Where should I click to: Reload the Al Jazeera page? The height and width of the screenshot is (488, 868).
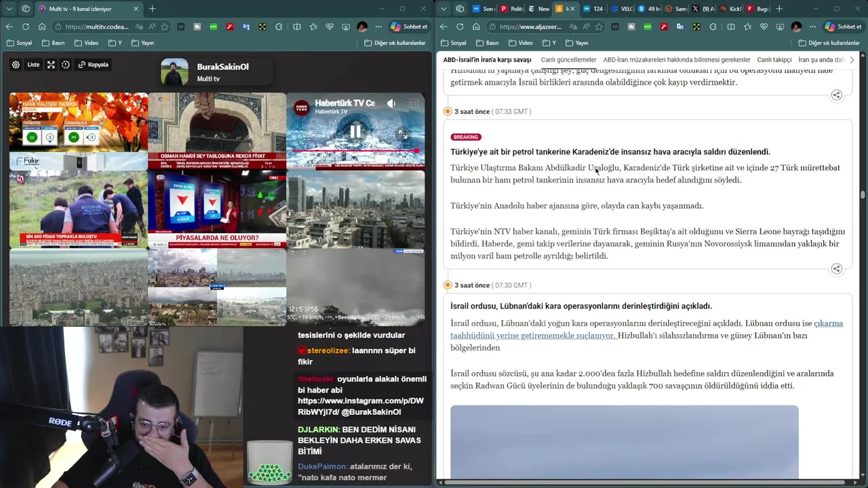[x=460, y=27]
